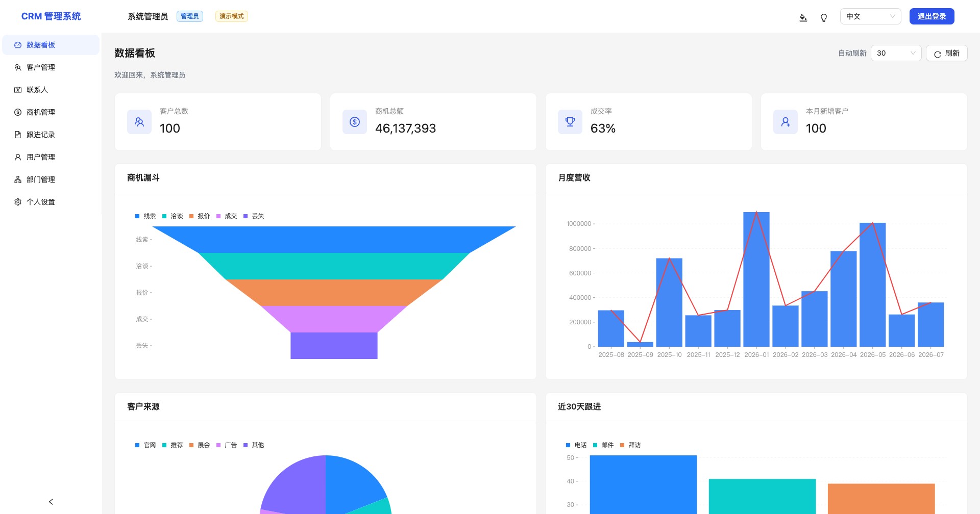
Task: Click the 2025-10 revenue bar
Action: [x=669, y=302]
